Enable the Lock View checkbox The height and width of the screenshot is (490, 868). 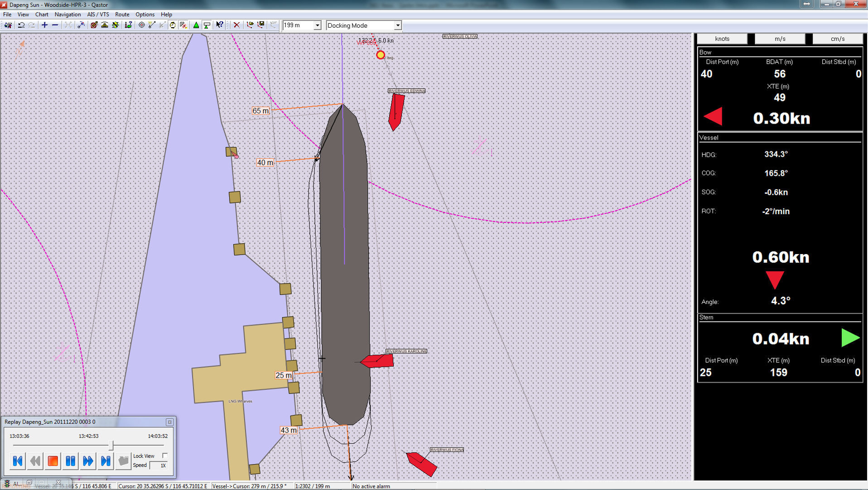click(165, 456)
